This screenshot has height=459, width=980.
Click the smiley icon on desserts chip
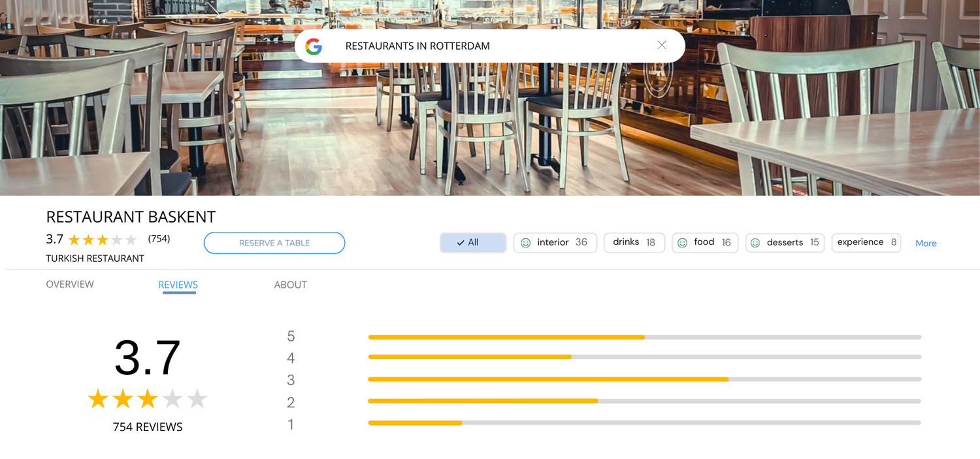[x=755, y=243]
